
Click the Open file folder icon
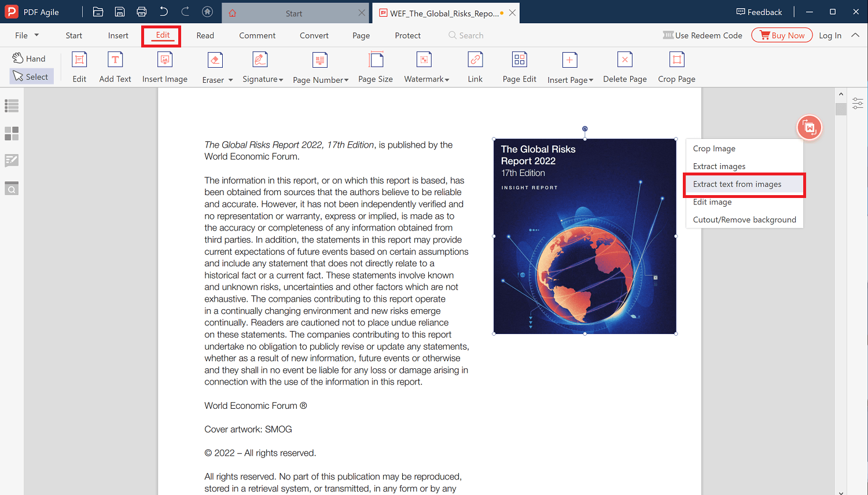[98, 12]
